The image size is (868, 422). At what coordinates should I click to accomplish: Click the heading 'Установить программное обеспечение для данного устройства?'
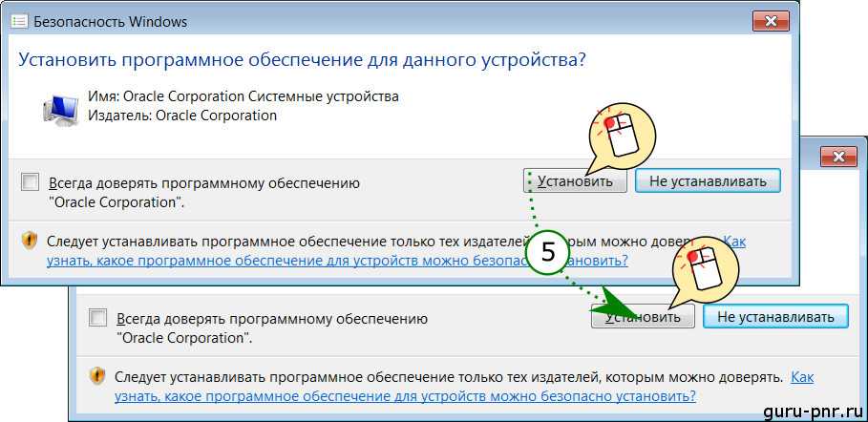point(302,60)
